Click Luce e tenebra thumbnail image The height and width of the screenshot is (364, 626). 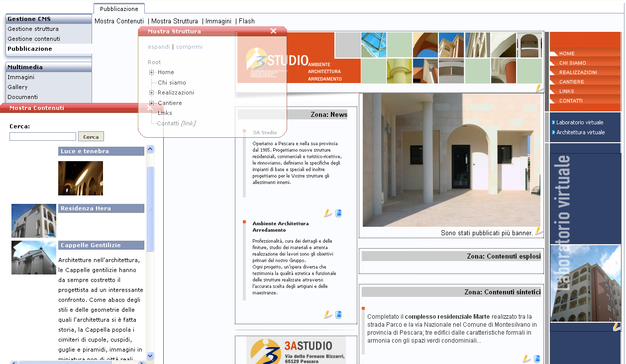tap(81, 178)
